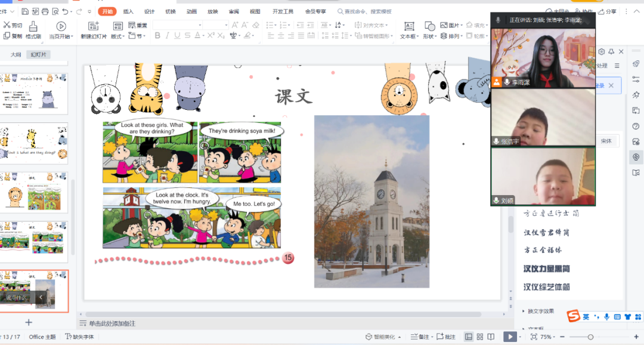Switch to slide sorter grid view icon
The height and width of the screenshot is (345, 644).
[x=480, y=337]
